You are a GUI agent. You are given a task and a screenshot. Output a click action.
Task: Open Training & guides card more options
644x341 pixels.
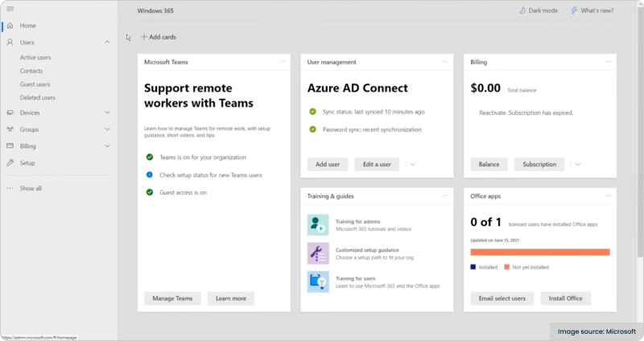pos(445,195)
